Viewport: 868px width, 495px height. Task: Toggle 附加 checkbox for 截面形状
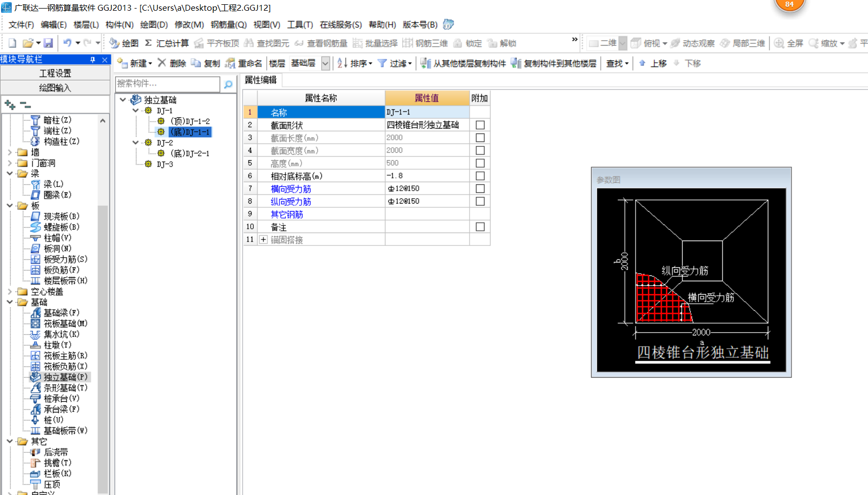(x=480, y=125)
